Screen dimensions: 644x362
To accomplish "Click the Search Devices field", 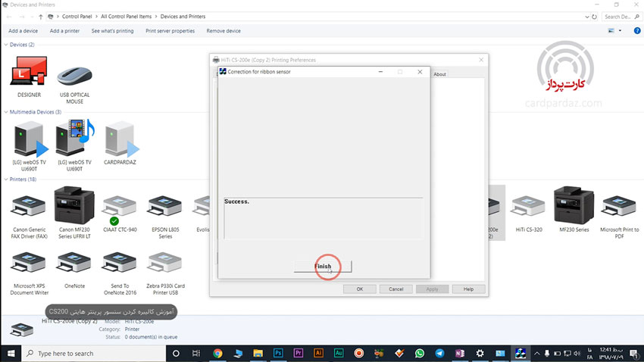I will pos(621,17).
